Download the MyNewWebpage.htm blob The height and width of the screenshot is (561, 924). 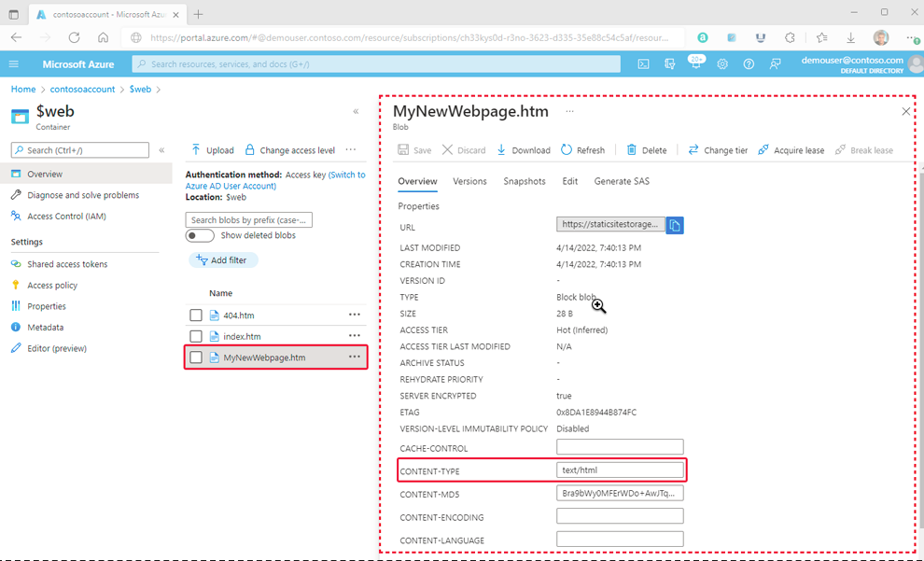pyautogui.click(x=524, y=150)
